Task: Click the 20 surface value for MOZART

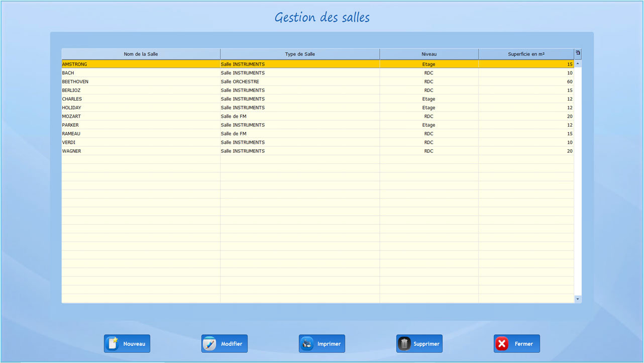Action: [526, 116]
